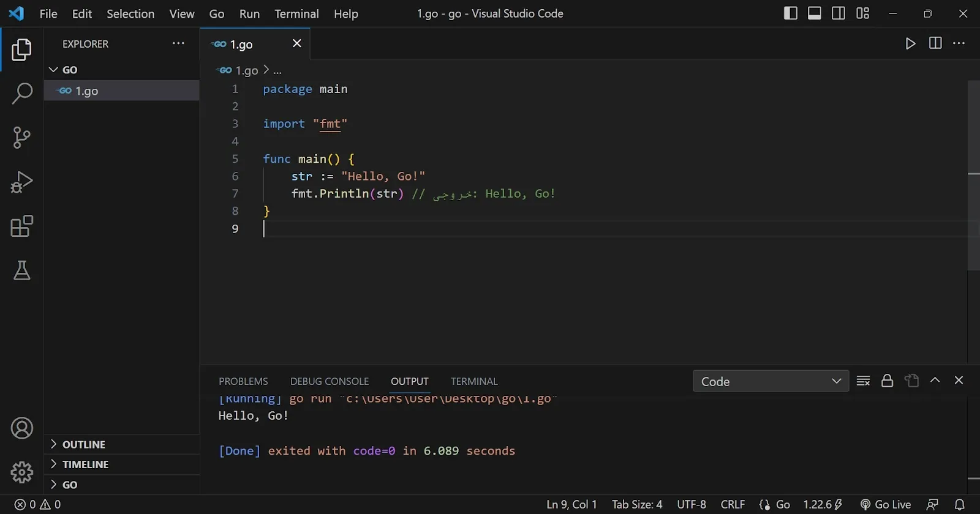Open the Go menu

click(217, 13)
